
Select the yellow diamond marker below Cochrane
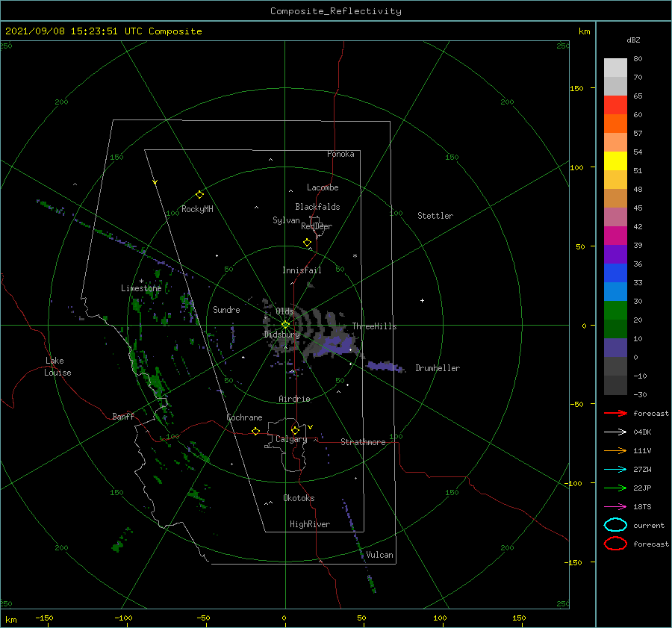coord(256,432)
